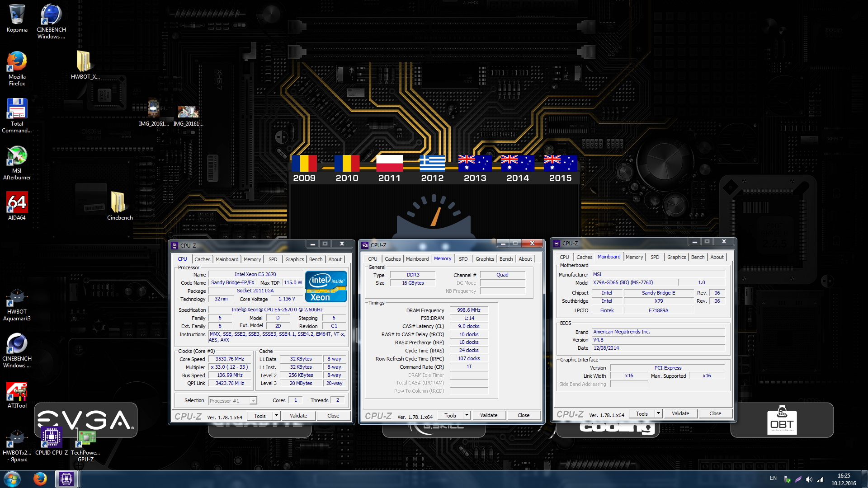Viewport: 868px width, 488px height.
Task: Click the volume speaker tray icon
Action: coord(809,479)
